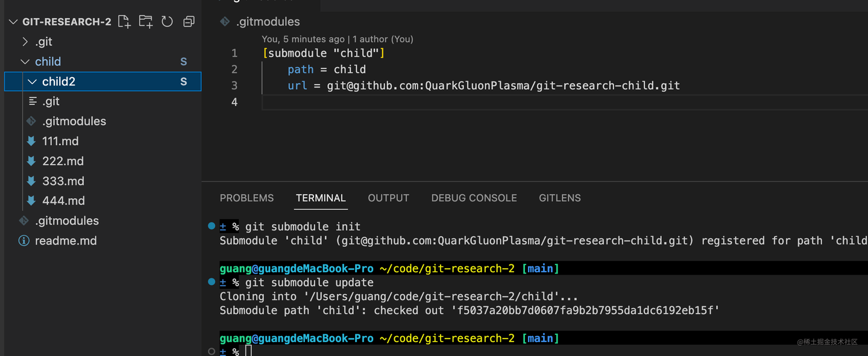Image resolution: width=868 pixels, height=356 pixels.
Task: Select the root .gitmodules file
Action: (65, 220)
